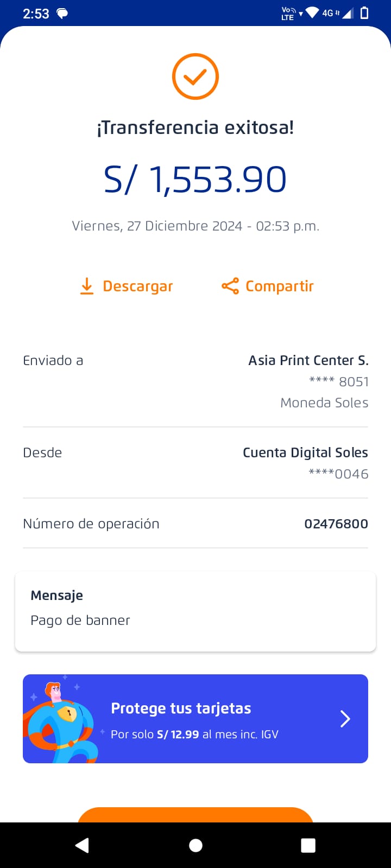
Task: Tap the download arrow icon
Action: 87,286
